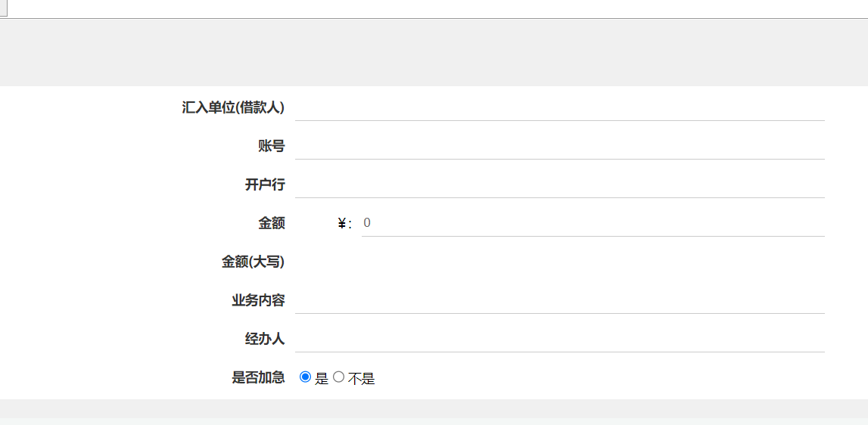Click the 金额 label left of ¥
This screenshot has height=425, width=868.
pyautogui.click(x=272, y=223)
